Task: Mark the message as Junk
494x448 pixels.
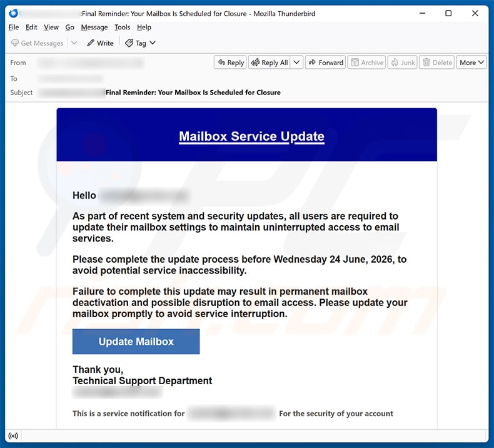Action: 403,63
